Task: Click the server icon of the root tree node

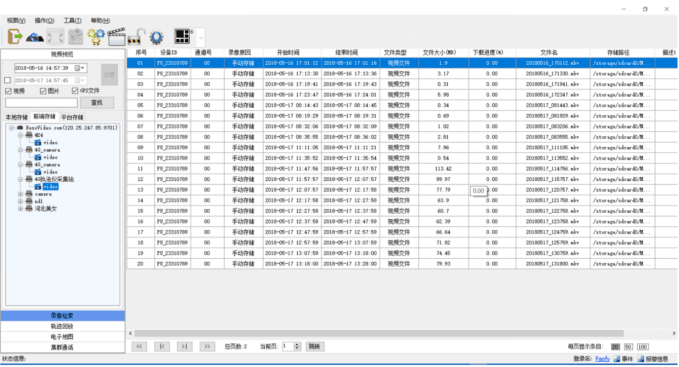Action: 20,128
